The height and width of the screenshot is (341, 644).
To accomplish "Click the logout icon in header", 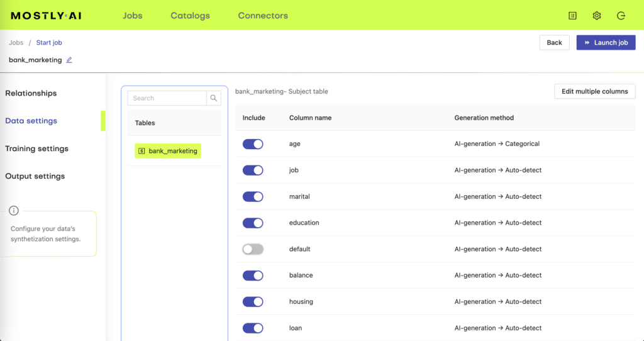I will (x=621, y=16).
